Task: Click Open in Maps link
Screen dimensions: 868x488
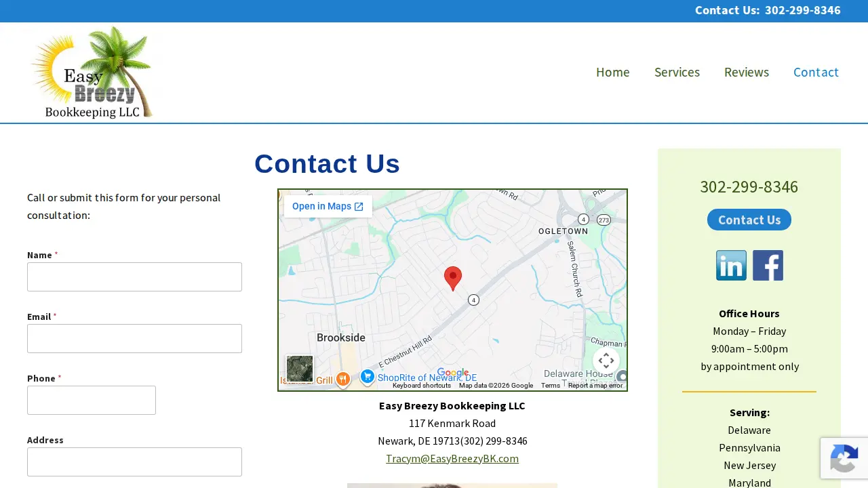Action: pos(328,206)
